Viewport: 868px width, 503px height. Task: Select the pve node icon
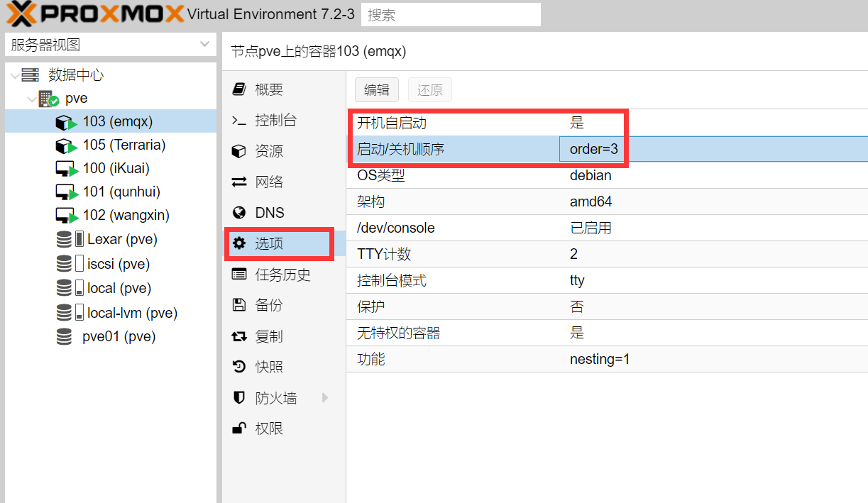pyautogui.click(x=48, y=99)
